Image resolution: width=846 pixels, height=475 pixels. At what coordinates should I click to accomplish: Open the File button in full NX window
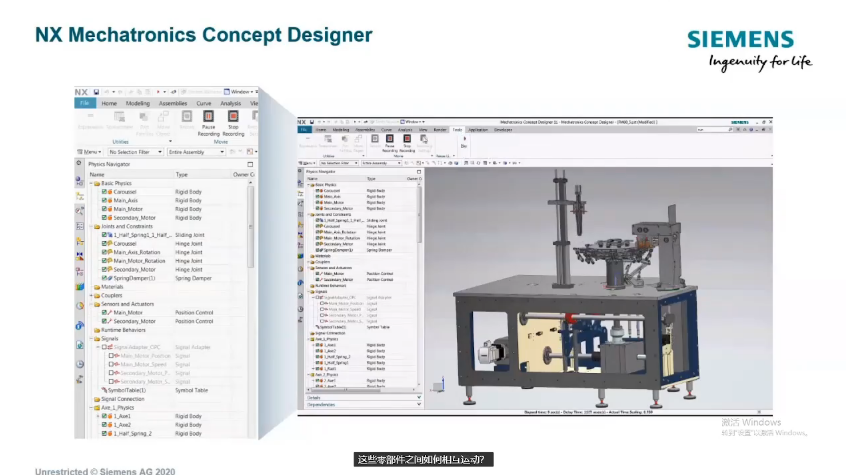[304, 130]
